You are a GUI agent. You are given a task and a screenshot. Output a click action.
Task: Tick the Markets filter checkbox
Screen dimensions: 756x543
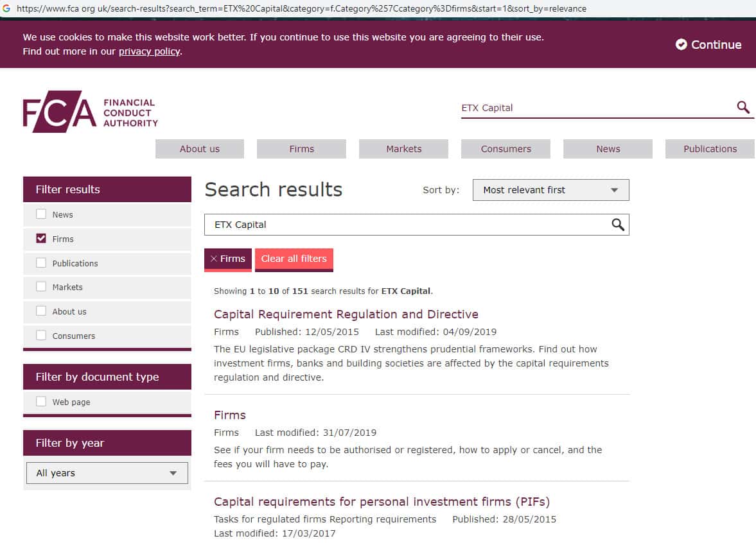pos(41,287)
